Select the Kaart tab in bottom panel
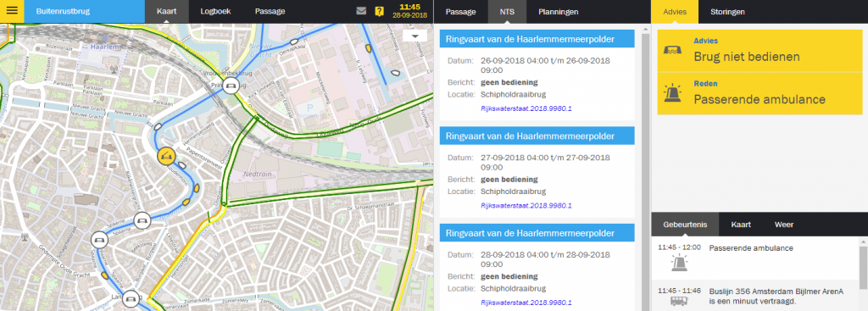Image resolution: width=868 pixels, height=311 pixels. pyautogui.click(x=741, y=225)
